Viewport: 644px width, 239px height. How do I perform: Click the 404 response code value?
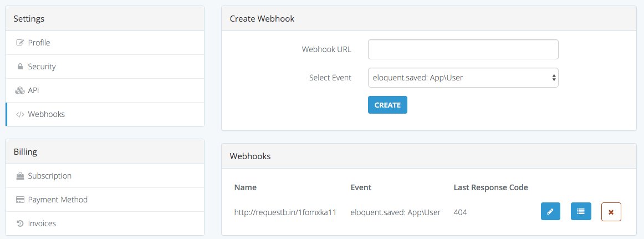[x=460, y=212]
